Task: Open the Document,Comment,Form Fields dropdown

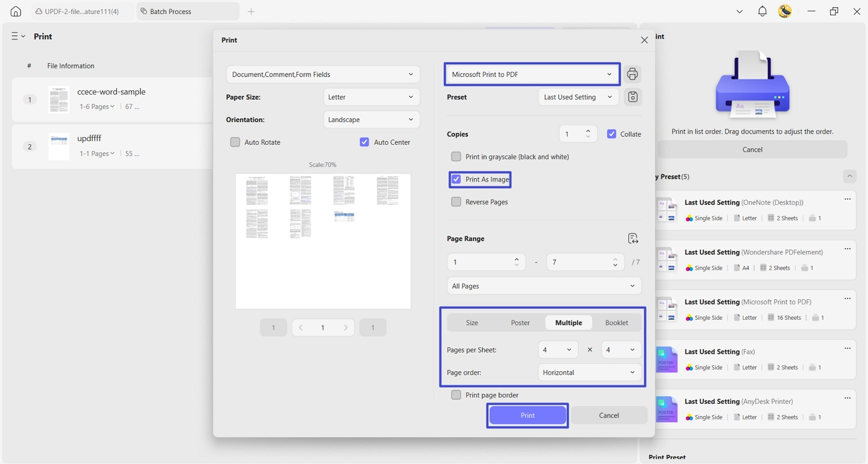Action: [323, 74]
